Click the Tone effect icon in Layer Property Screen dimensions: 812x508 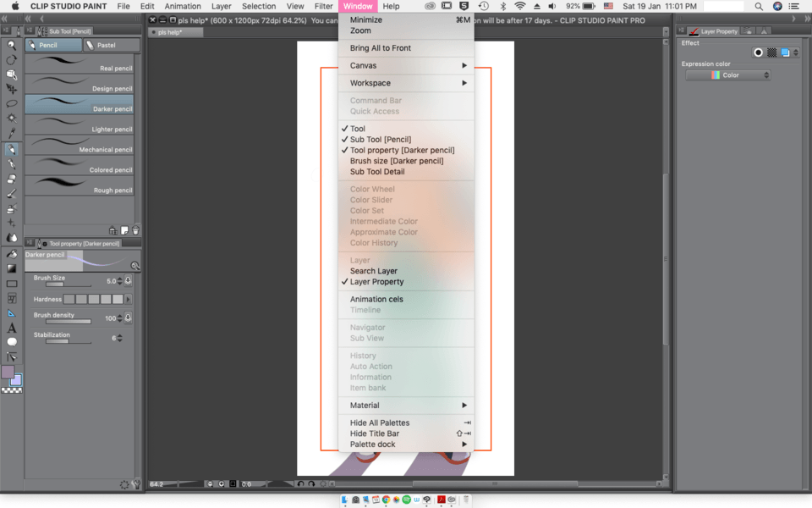point(771,52)
